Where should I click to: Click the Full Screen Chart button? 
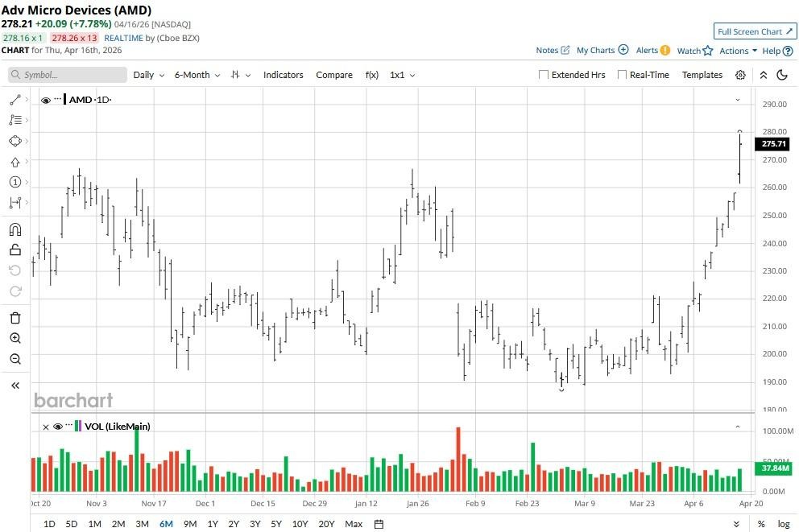755,31
